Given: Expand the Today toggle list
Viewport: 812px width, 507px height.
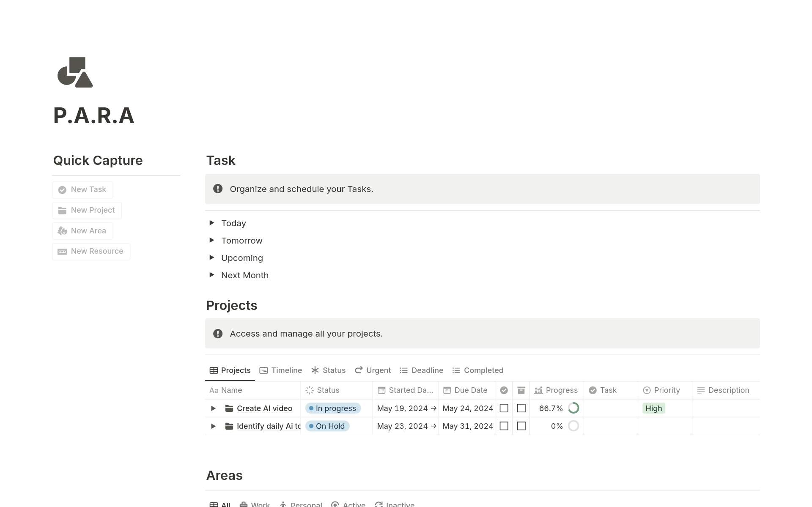Looking at the screenshot, I should pyautogui.click(x=212, y=223).
